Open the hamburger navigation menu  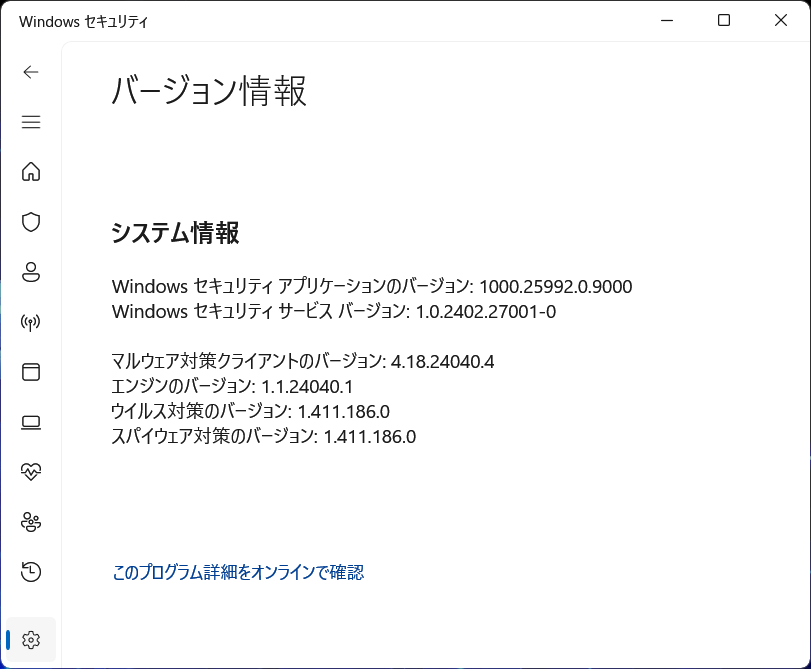point(31,122)
